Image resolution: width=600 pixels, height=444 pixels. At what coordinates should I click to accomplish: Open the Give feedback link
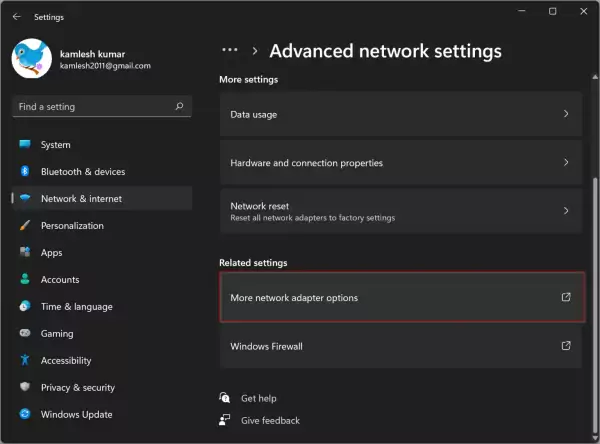click(271, 421)
